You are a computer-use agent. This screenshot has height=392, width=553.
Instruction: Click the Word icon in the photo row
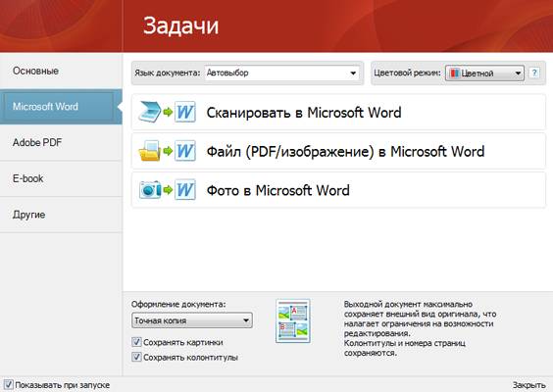(x=185, y=190)
